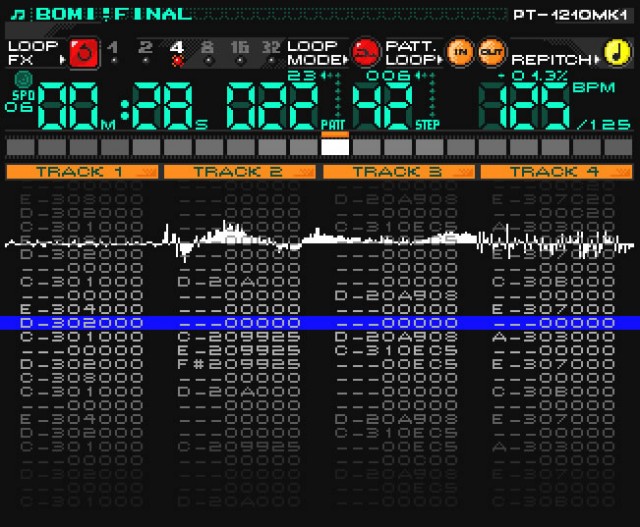This screenshot has height=527, width=640.
Task: Select loop size 8
Action: (x=209, y=47)
